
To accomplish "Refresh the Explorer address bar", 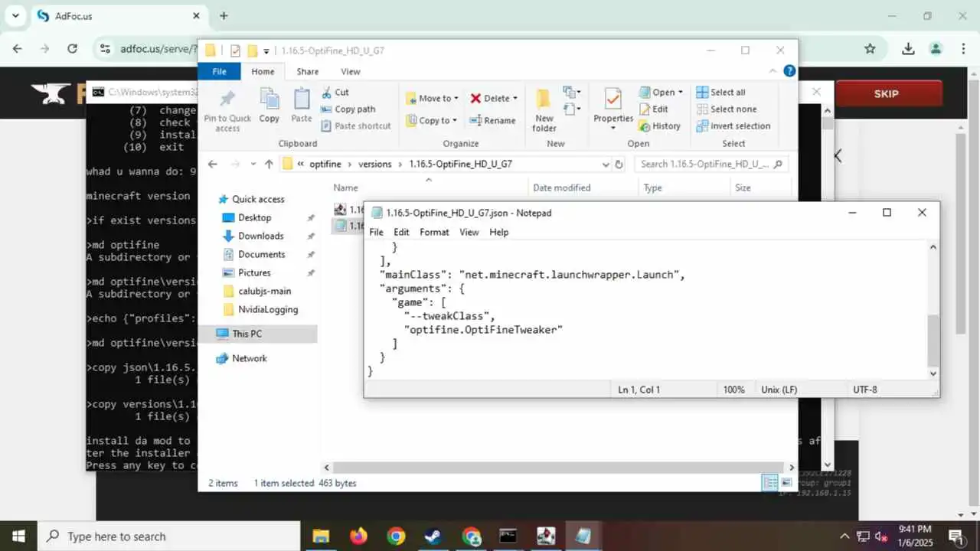I will point(619,164).
